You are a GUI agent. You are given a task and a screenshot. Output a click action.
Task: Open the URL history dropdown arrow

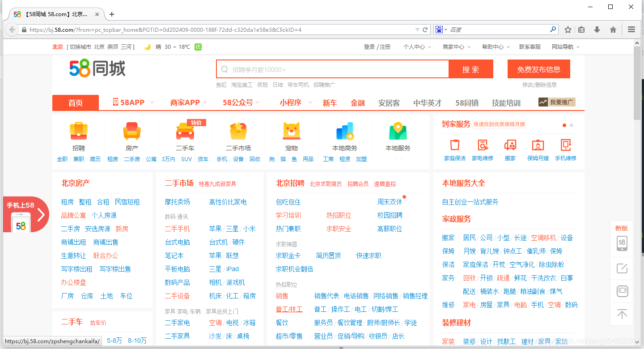[x=417, y=30]
